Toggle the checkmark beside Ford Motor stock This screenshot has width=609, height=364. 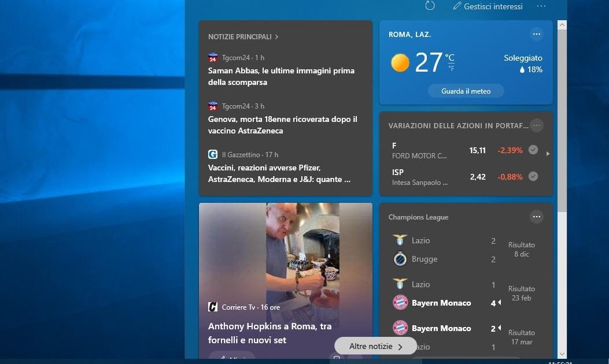[x=533, y=150]
